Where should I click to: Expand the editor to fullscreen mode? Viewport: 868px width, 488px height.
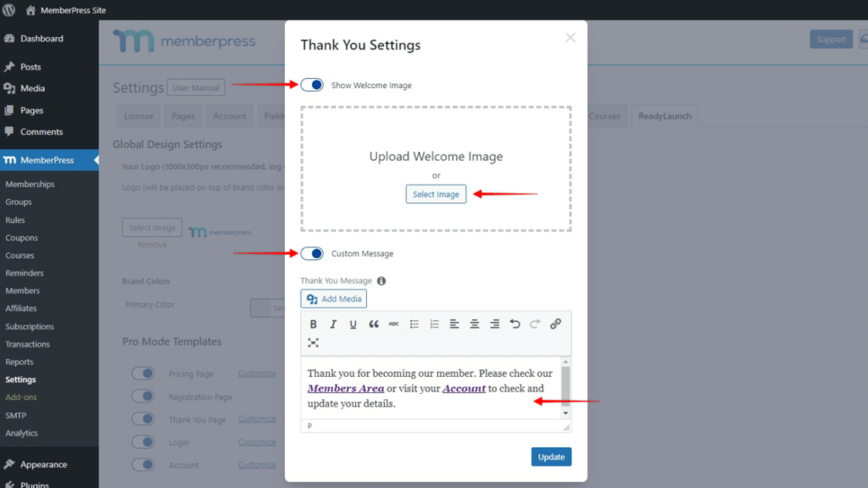click(314, 342)
